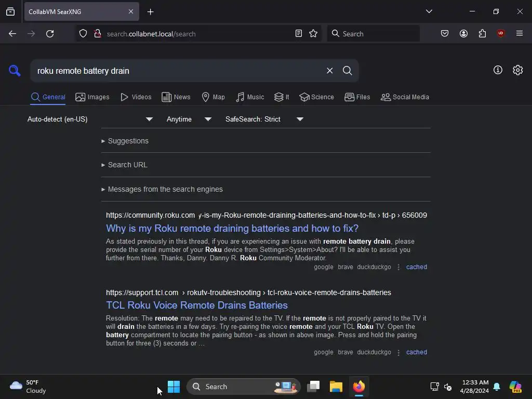
Task: Open a new browser tab
Action: (150, 12)
